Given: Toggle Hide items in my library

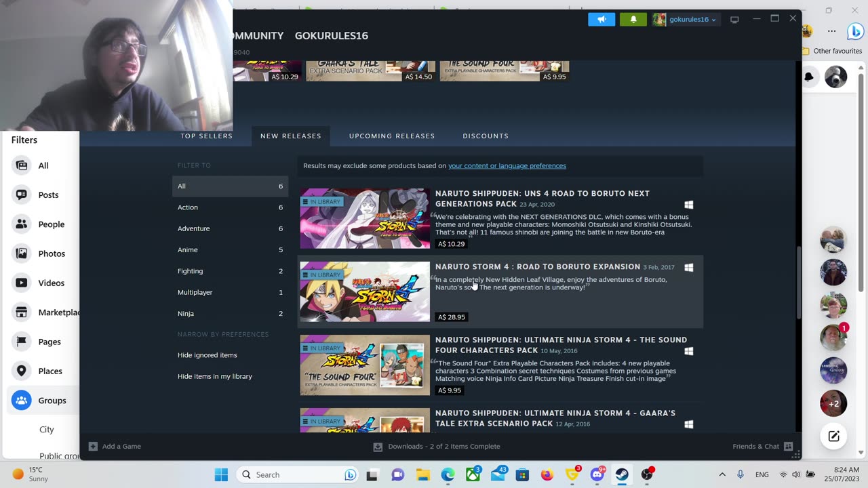Looking at the screenshot, I should pos(215,376).
